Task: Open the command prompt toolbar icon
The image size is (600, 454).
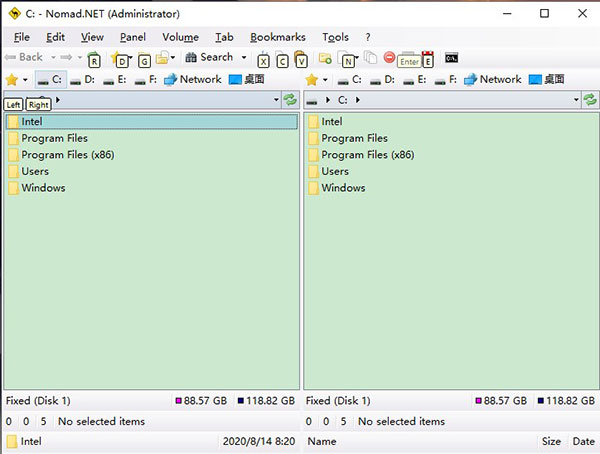Action: (452, 58)
